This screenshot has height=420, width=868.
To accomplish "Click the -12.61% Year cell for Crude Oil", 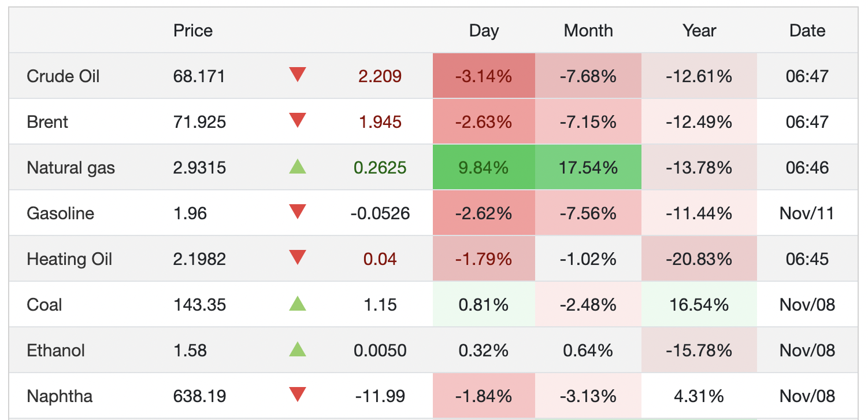I will (x=699, y=76).
